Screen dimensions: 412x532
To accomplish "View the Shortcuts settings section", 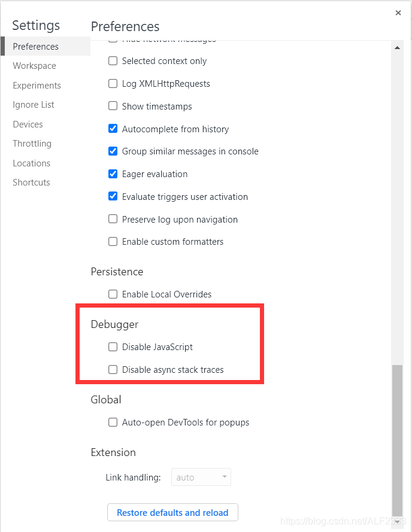I will (x=31, y=182).
